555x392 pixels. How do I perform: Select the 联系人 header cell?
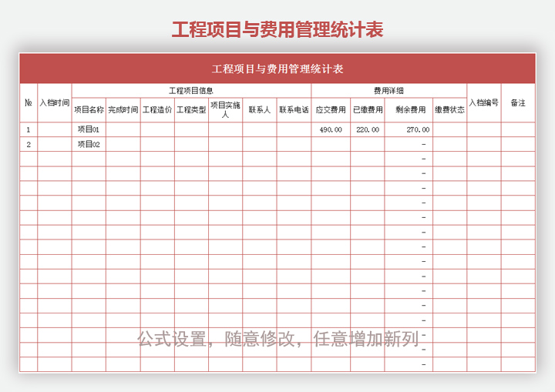coord(260,110)
